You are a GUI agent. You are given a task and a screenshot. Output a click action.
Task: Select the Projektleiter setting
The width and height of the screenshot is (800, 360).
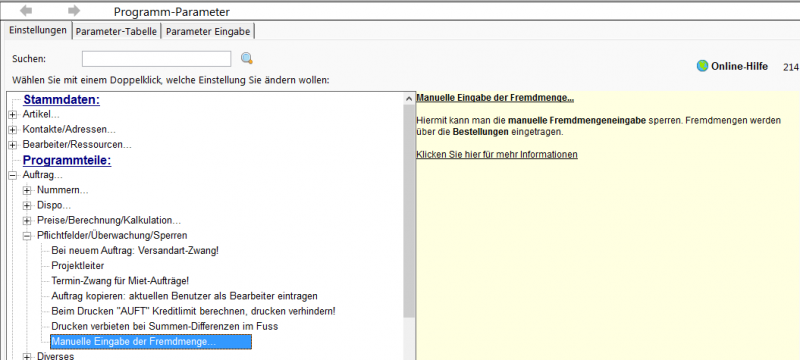click(x=78, y=266)
